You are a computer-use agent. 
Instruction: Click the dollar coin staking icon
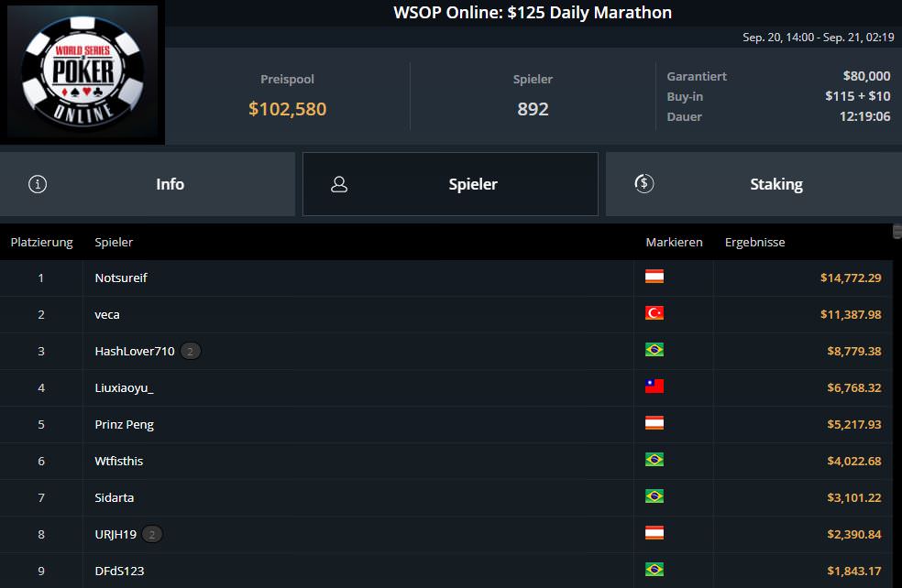pos(644,183)
